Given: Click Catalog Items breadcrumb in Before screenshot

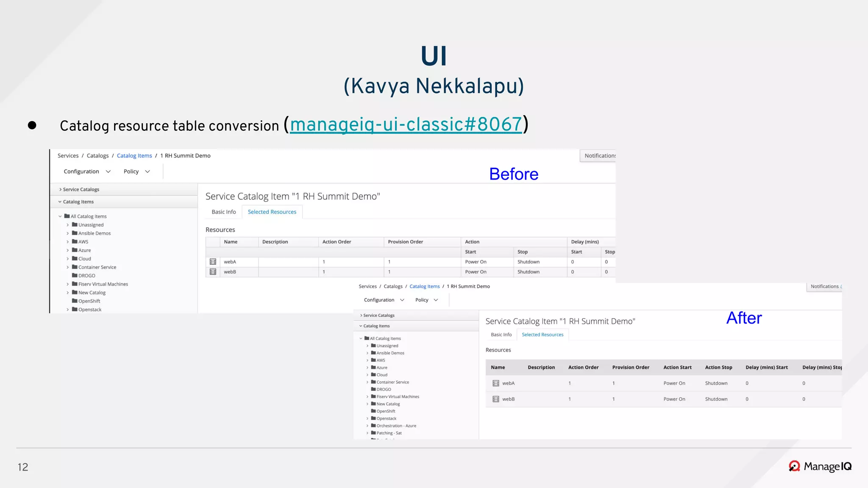Looking at the screenshot, I should [x=134, y=155].
